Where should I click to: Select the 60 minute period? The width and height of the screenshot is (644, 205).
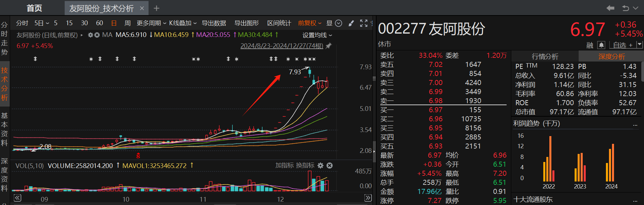coord(99,23)
